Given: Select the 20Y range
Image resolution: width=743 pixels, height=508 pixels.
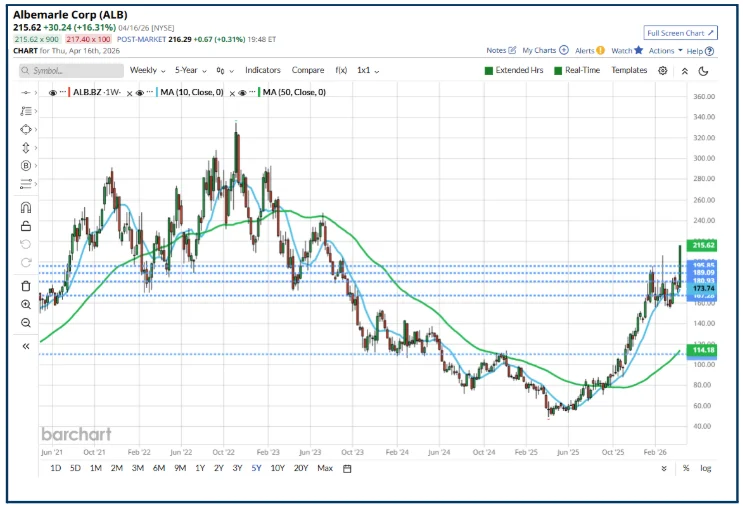Looking at the screenshot, I should 301,468.
